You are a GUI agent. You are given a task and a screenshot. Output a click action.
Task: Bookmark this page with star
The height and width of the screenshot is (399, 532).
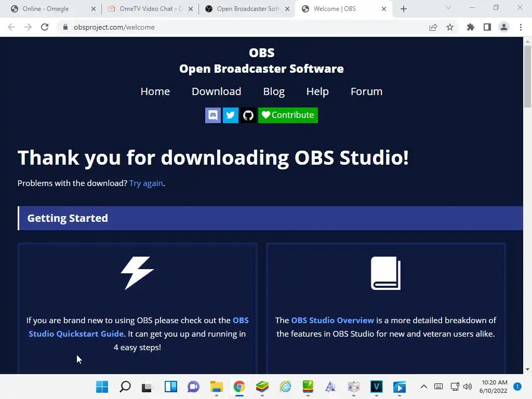[x=450, y=27]
